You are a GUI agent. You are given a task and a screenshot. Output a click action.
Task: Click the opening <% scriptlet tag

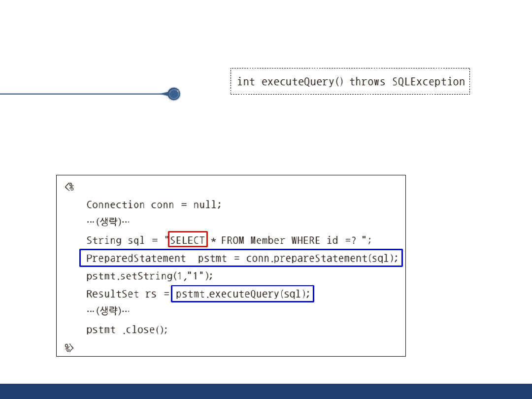point(69,187)
